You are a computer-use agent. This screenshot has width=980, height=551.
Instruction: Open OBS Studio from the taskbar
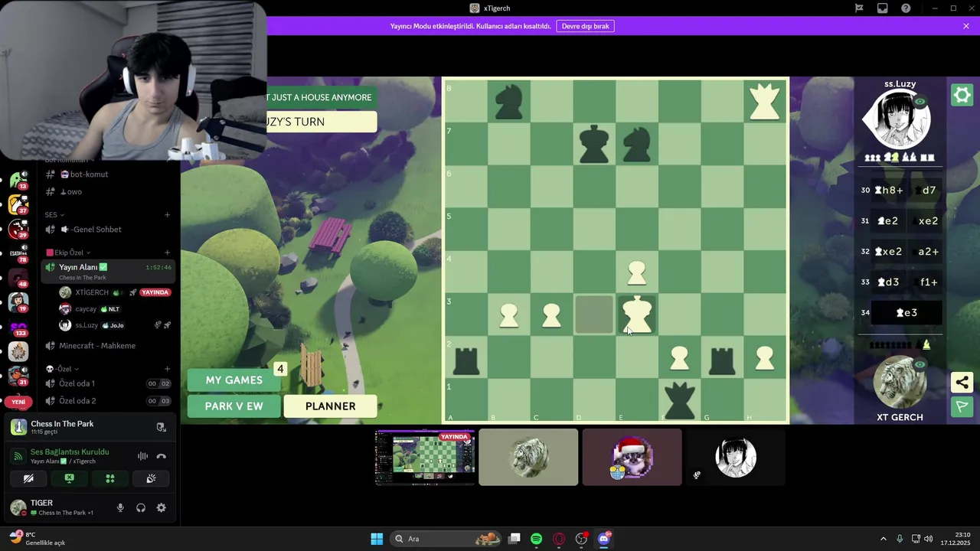coord(581,539)
